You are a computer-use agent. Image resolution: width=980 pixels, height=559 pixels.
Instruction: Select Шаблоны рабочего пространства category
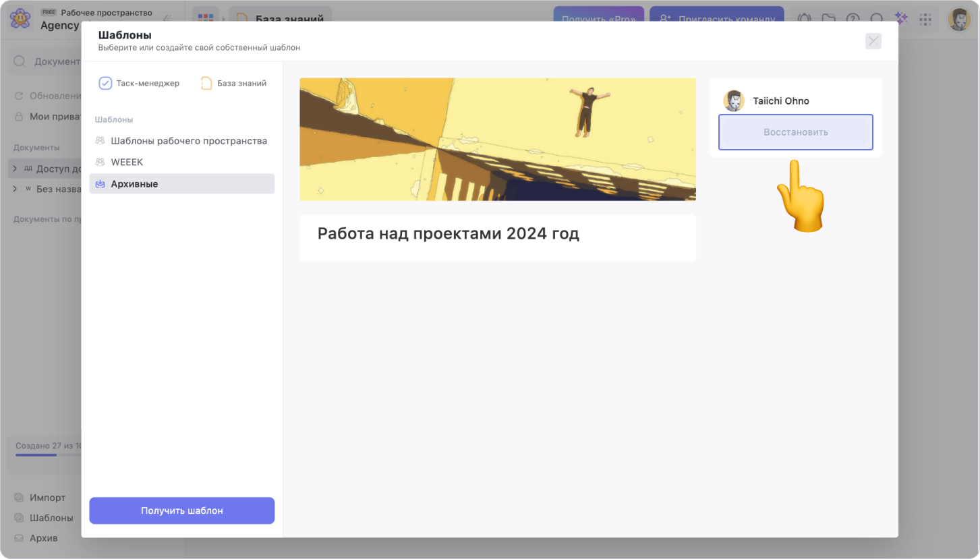pos(181,141)
